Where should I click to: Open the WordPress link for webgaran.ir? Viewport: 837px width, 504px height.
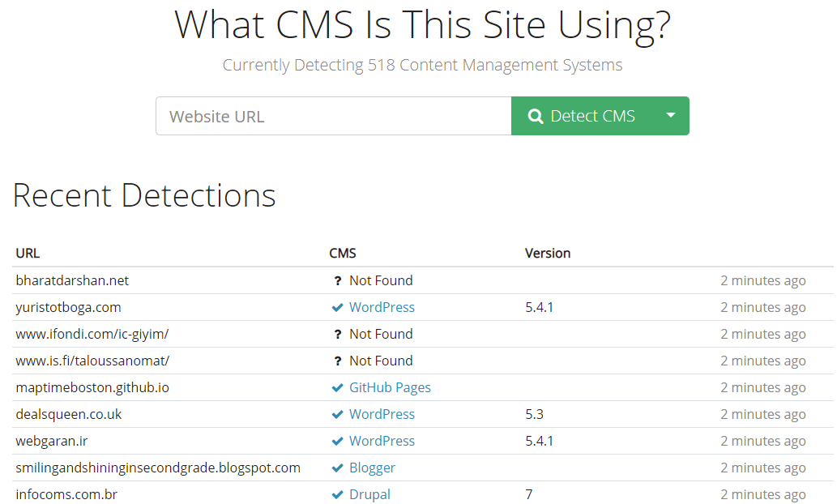382,441
